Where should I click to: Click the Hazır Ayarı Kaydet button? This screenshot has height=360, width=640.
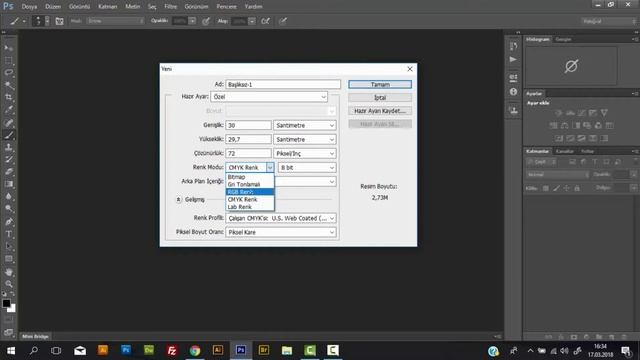(380, 111)
